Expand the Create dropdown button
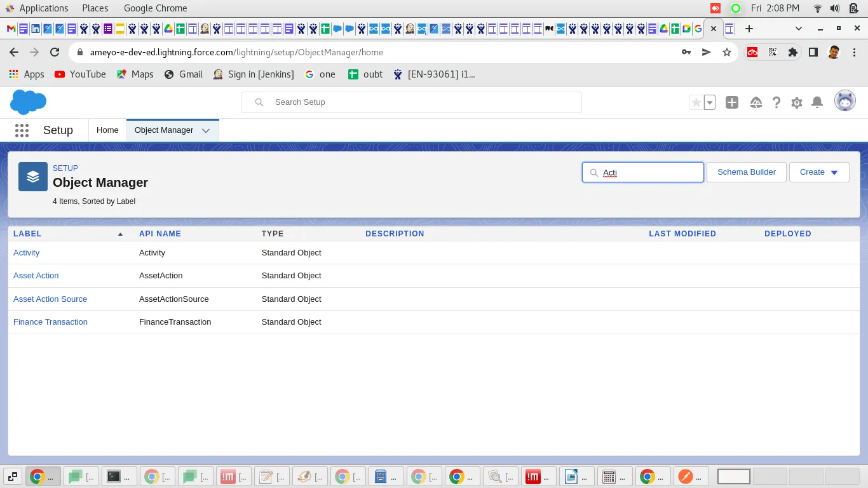The image size is (868, 488). click(819, 172)
